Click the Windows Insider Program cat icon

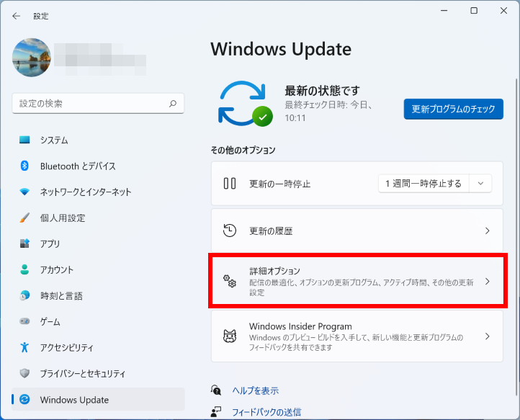[230, 336]
